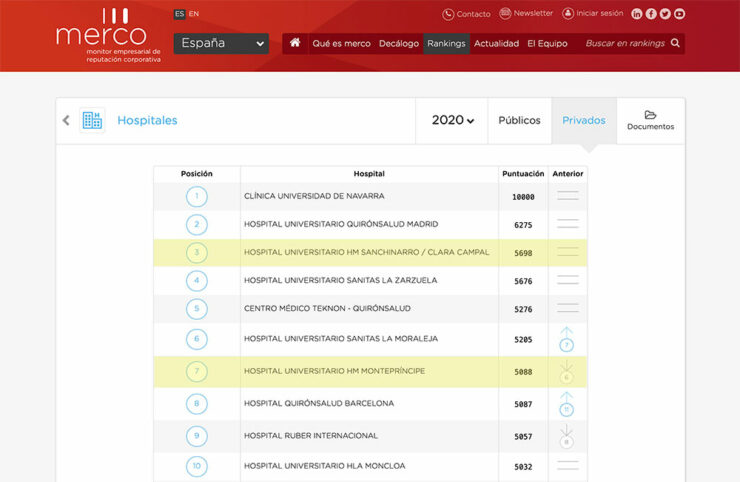Select Hospital Quirónsalud Barcelona
The image size is (740, 482).
tap(319, 403)
